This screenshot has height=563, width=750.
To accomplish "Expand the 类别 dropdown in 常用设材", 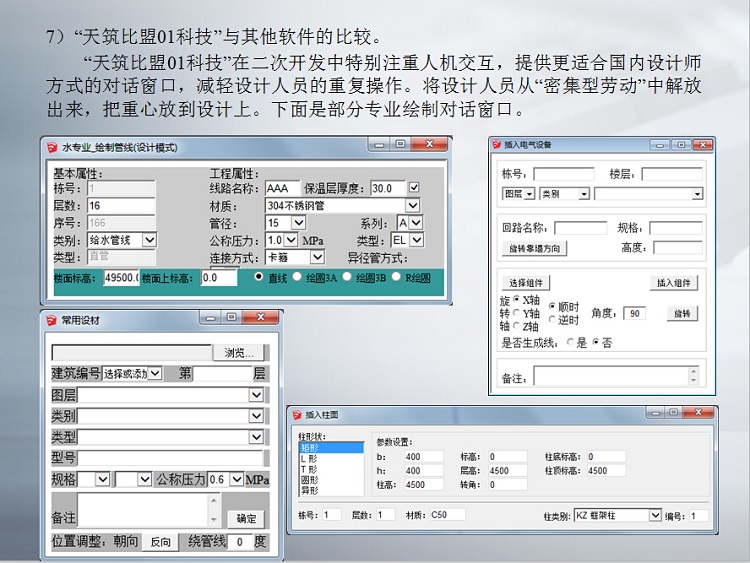I will (x=256, y=416).
